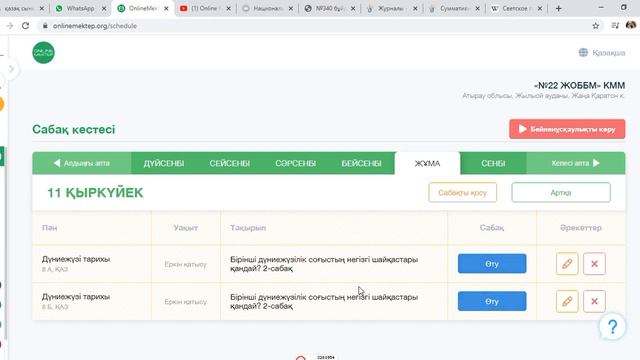Screen dimensions: 640x360
Task: Reload the page with refresh icon
Action: click(x=25, y=26)
